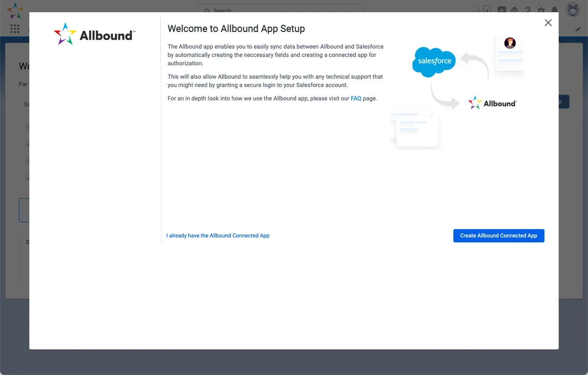Click the Salesforce cloud illustration

click(434, 62)
